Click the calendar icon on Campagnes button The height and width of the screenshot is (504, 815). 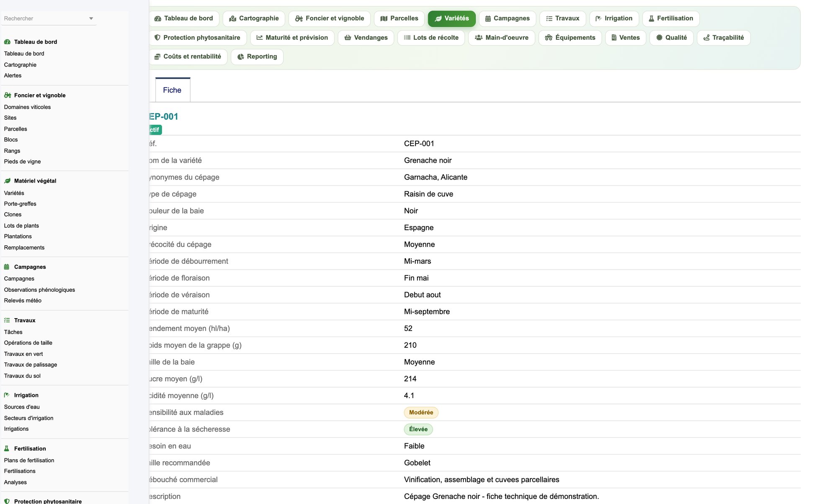pyautogui.click(x=488, y=18)
